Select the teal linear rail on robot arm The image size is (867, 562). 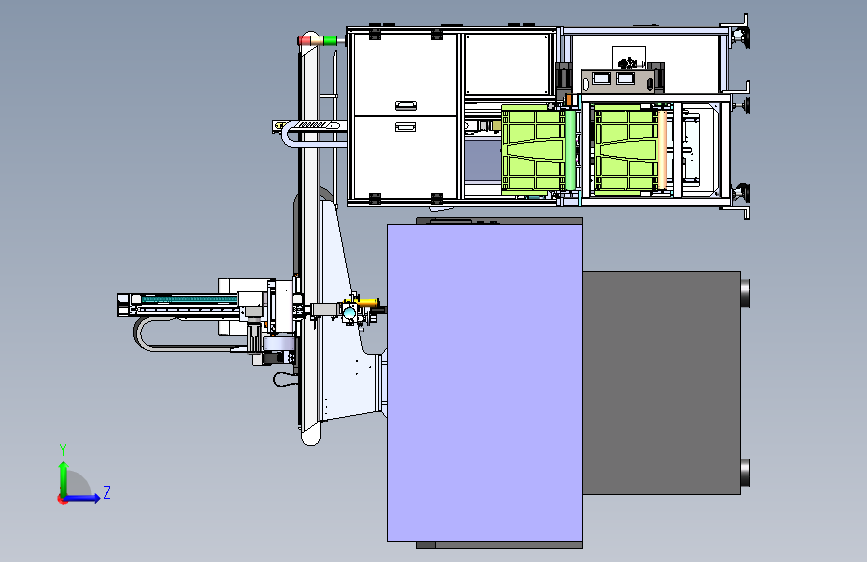pyautogui.click(x=190, y=299)
